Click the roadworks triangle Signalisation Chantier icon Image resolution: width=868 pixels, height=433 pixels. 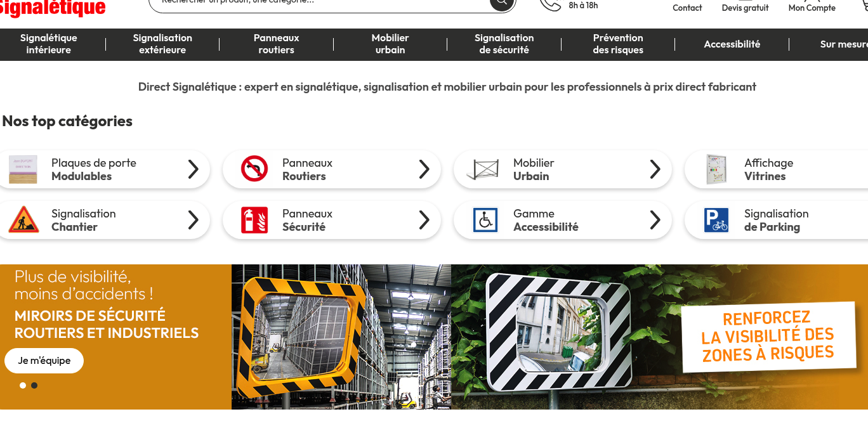(x=23, y=220)
